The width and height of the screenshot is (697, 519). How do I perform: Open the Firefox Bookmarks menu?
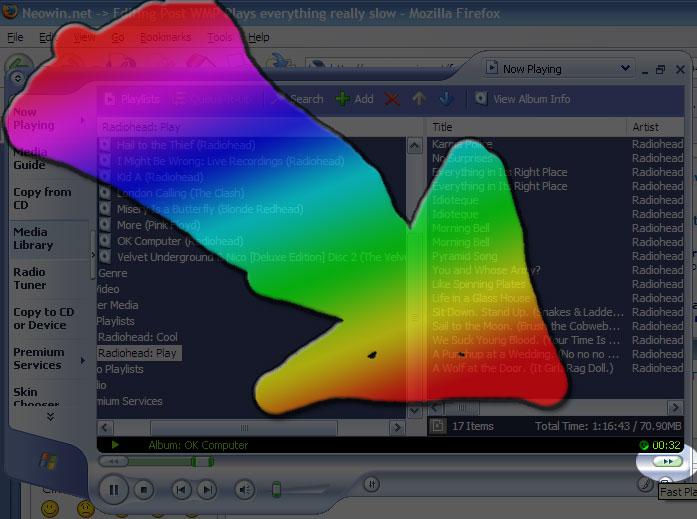coord(165,37)
